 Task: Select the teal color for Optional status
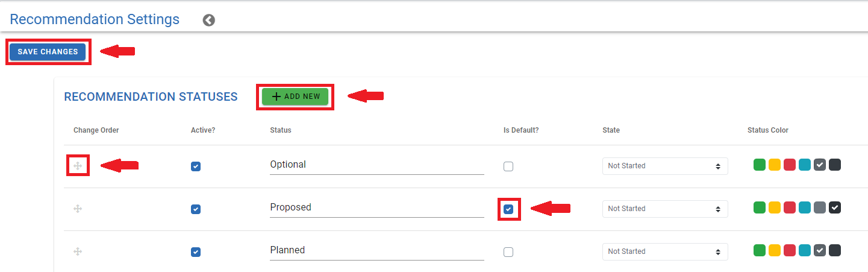point(805,165)
